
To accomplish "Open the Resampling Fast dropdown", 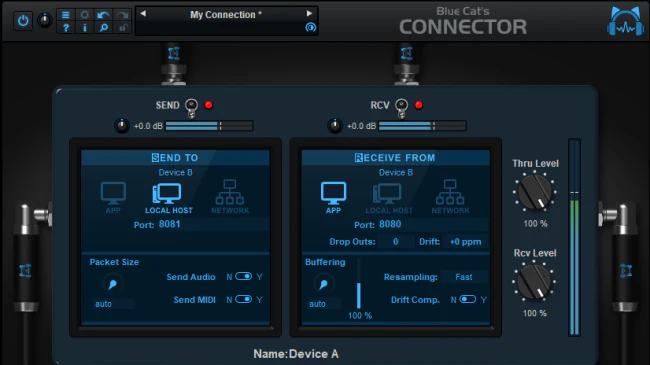I will (464, 277).
